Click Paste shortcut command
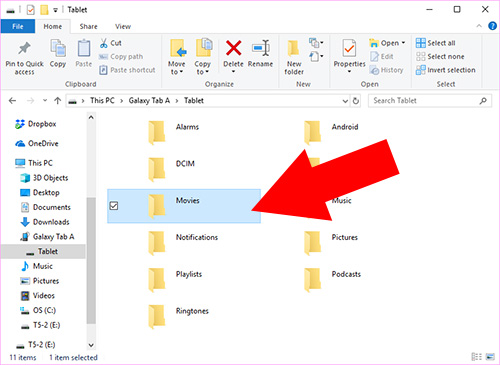Image resolution: width=500 pixels, height=365 pixels. (128, 70)
